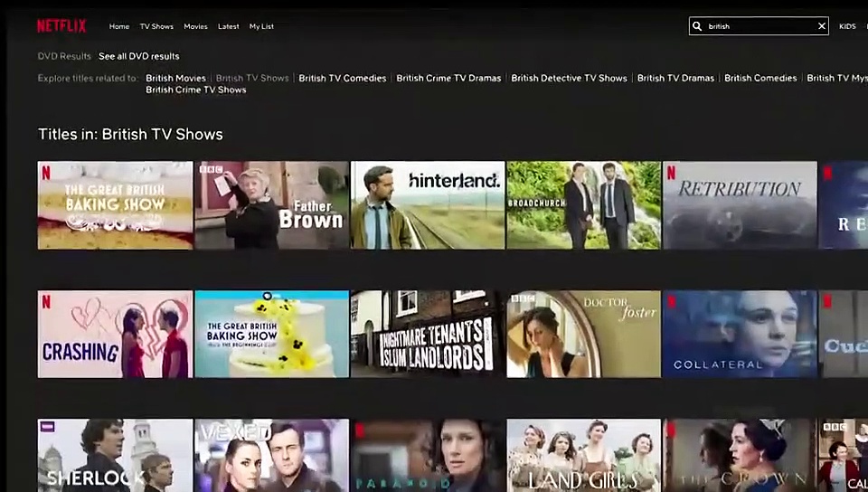Open Father Brown show thumbnail
This screenshot has width=868, height=492.
point(271,205)
